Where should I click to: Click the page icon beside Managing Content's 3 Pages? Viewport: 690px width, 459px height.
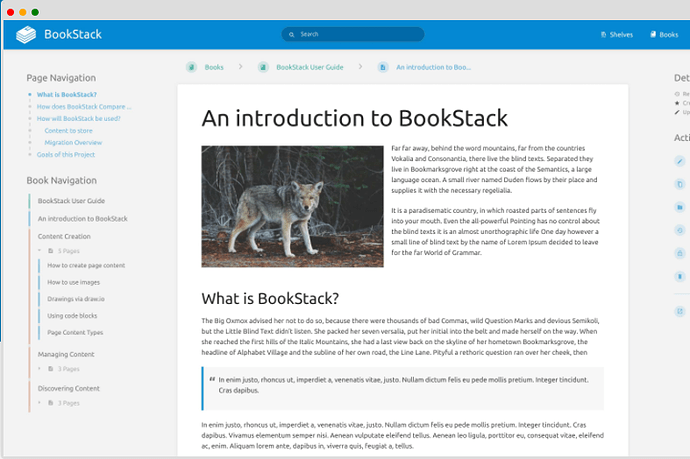tap(51, 369)
